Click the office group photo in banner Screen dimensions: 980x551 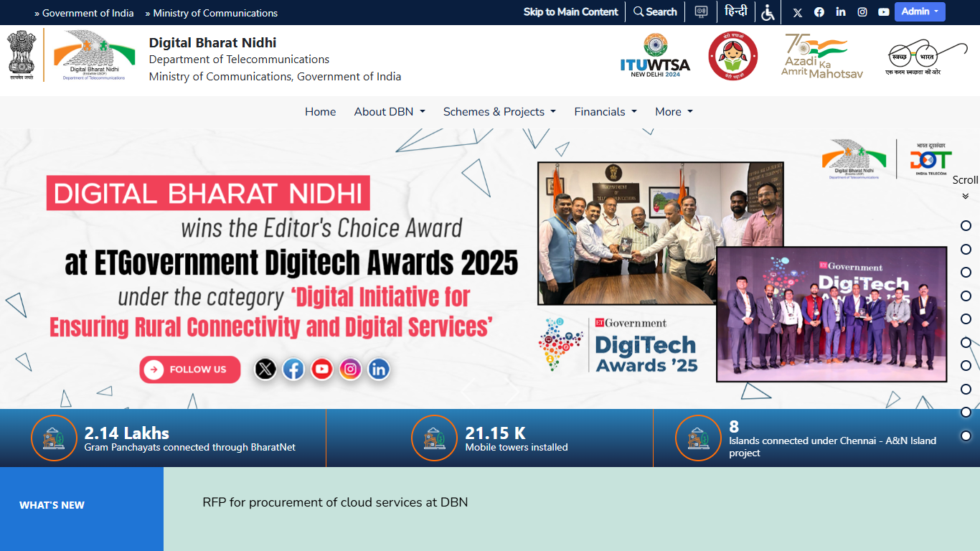point(660,233)
